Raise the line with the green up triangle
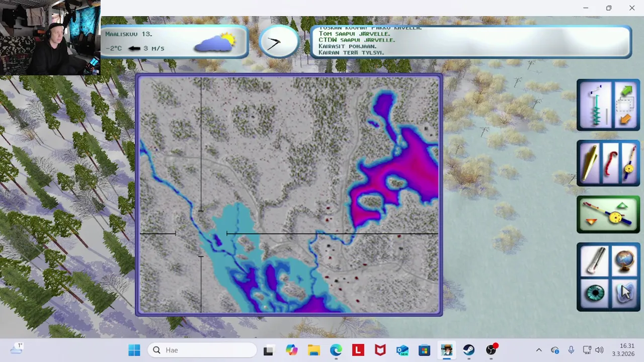This screenshot has height=362, width=644. 622,207
